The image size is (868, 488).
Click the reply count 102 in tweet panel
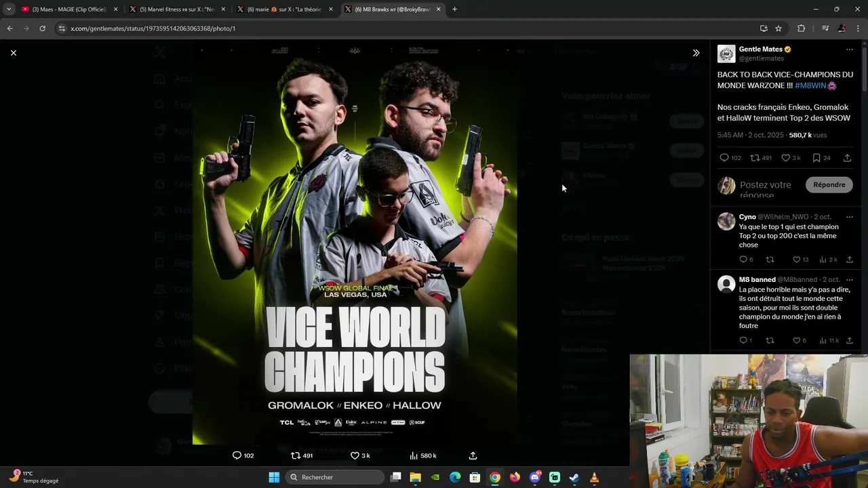[x=730, y=158]
